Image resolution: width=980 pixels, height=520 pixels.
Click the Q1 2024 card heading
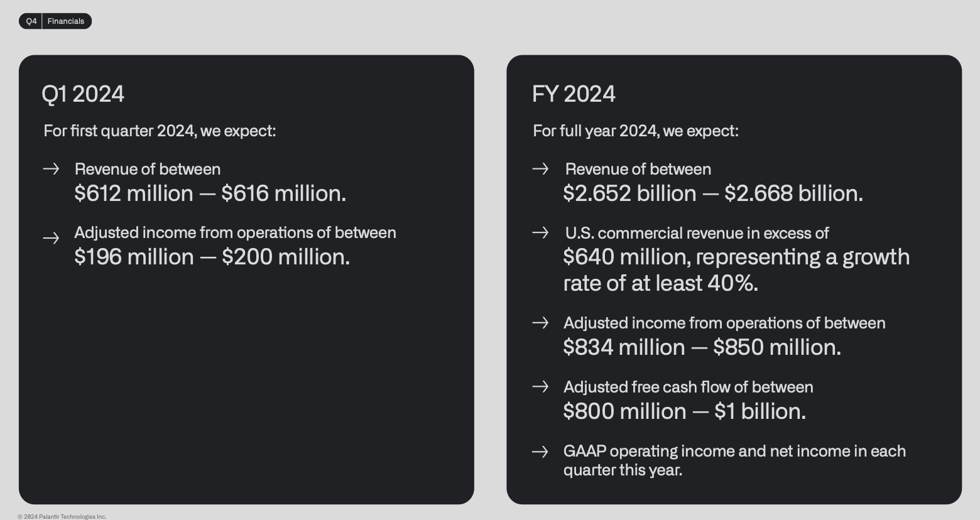(83, 94)
